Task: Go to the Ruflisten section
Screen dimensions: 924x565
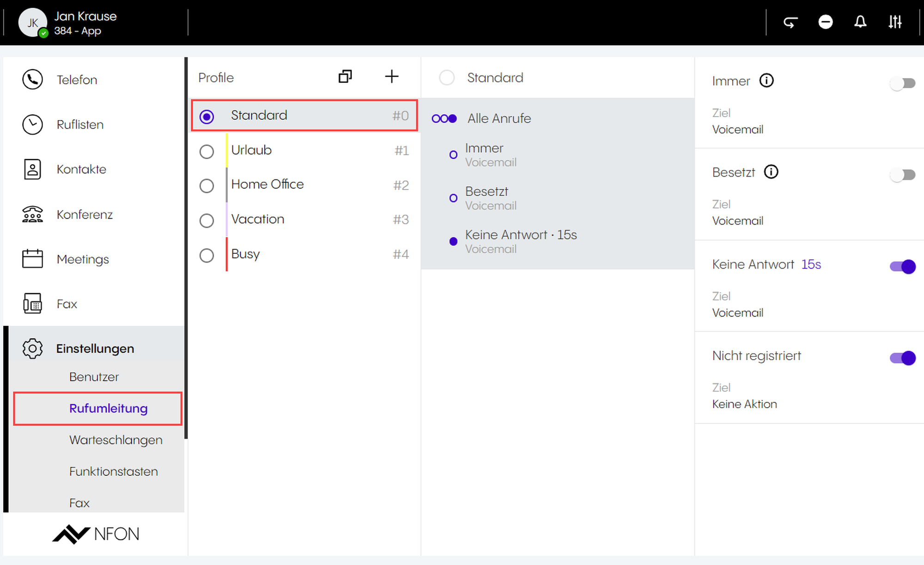Action: point(80,125)
